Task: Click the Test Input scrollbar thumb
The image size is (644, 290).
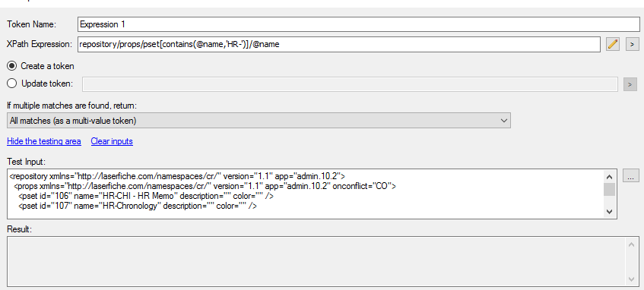Action: point(609,190)
